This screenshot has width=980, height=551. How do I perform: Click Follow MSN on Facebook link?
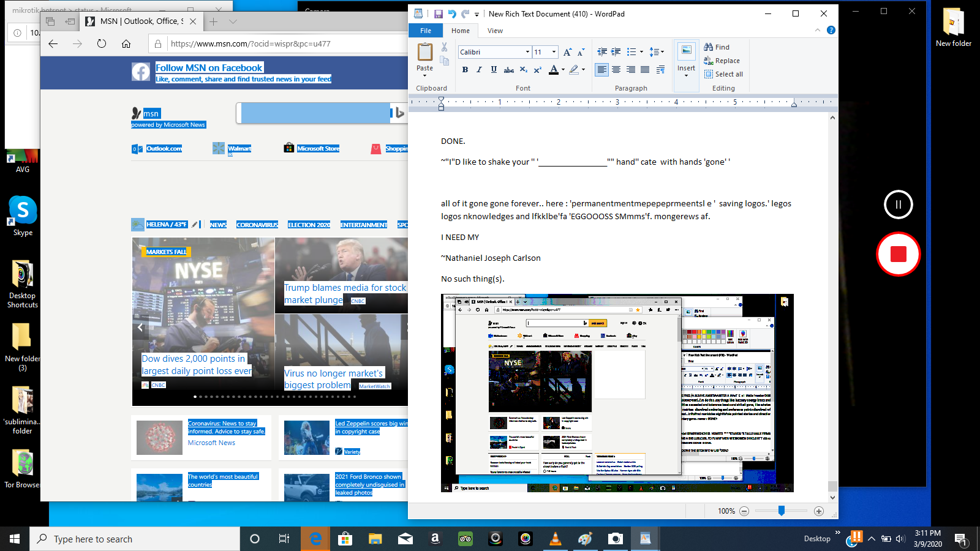click(209, 68)
